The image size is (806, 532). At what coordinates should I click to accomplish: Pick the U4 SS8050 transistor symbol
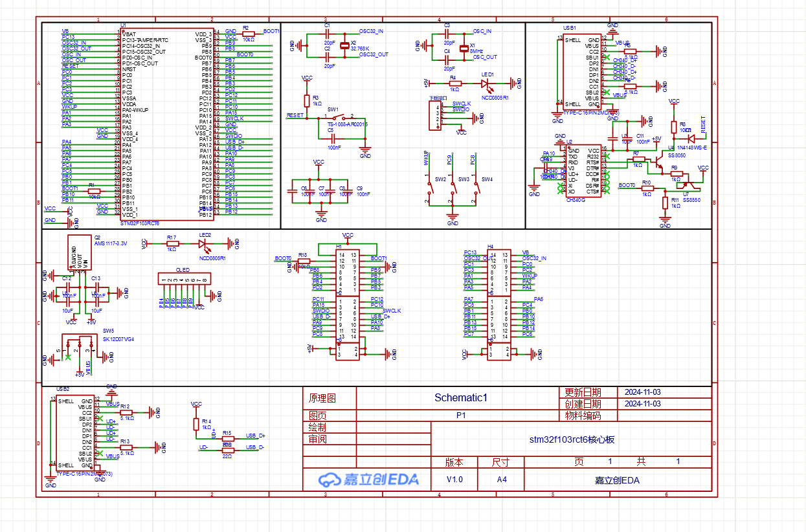tap(658, 162)
